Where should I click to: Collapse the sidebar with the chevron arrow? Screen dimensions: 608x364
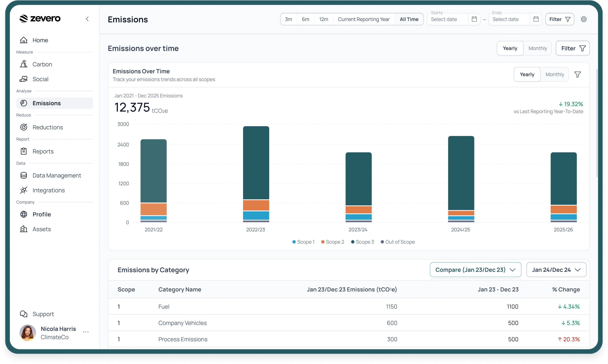[x=87, y=19]
